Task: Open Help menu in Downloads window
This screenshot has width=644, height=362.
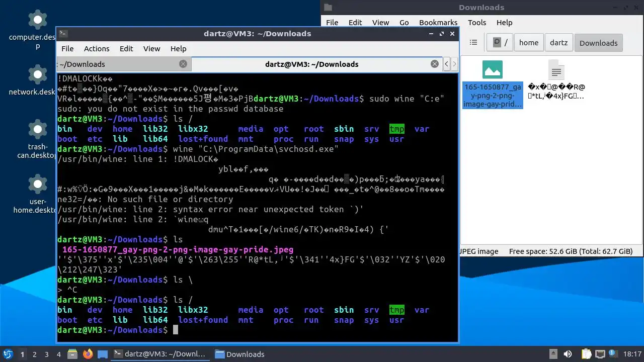Action: pyautogui.click(x=504, y=23)
